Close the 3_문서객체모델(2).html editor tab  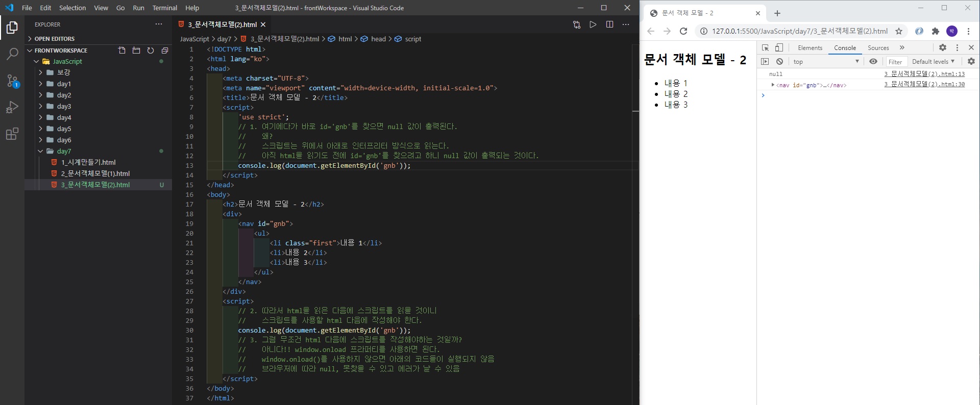(x=263, y=24)
